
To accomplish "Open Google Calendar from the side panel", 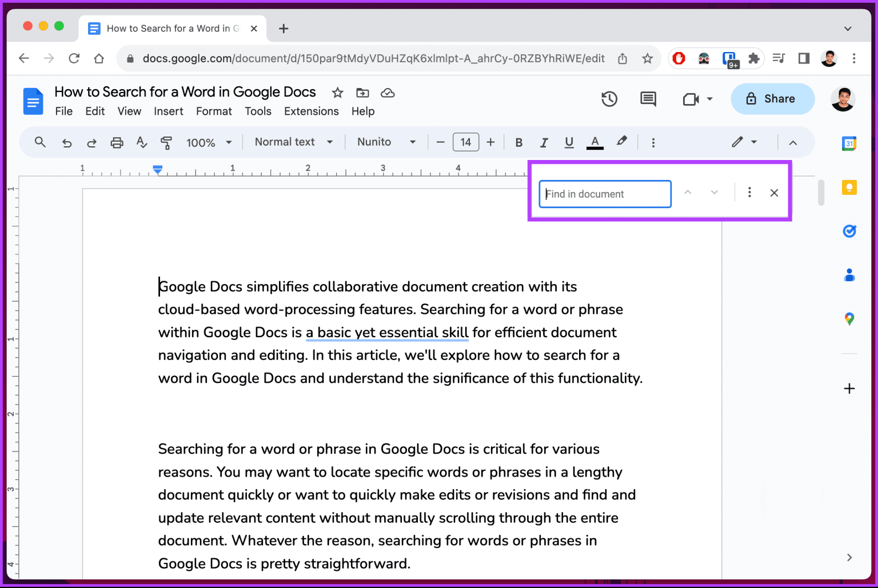I will tap(849, 143).
